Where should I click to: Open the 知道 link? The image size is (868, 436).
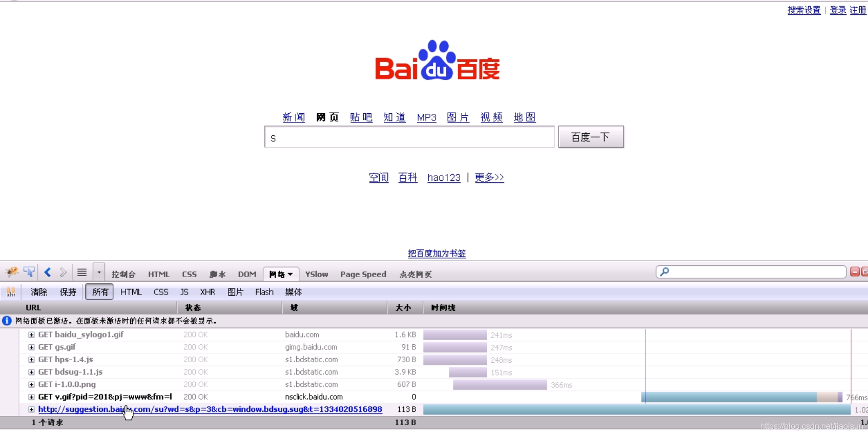click(395, 117)
